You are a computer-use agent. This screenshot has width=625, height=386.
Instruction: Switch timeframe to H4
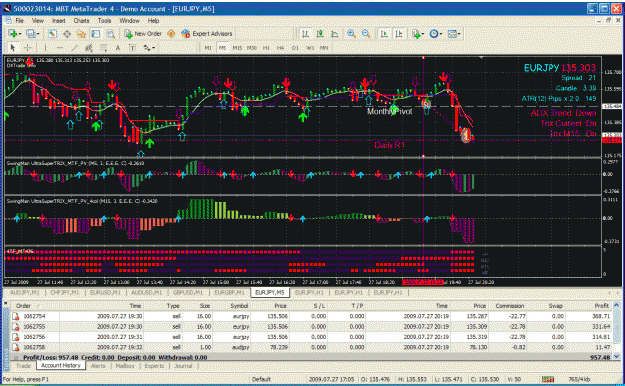pos(281,48)
